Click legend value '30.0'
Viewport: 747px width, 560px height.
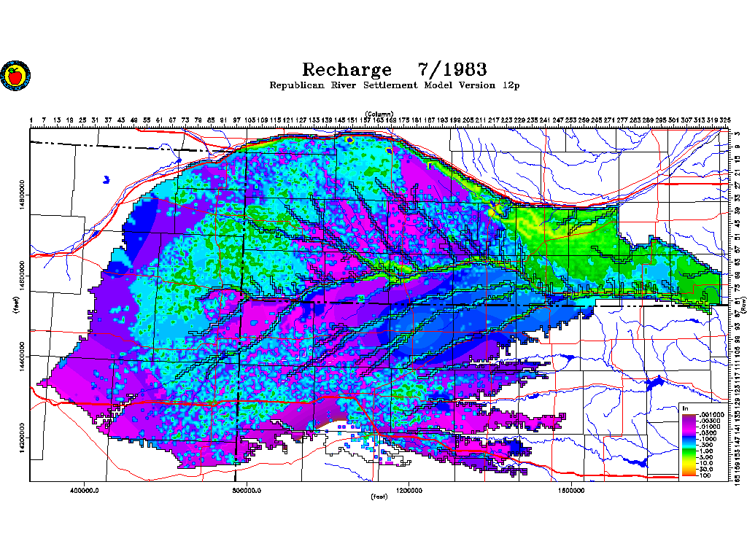point(706,469)
